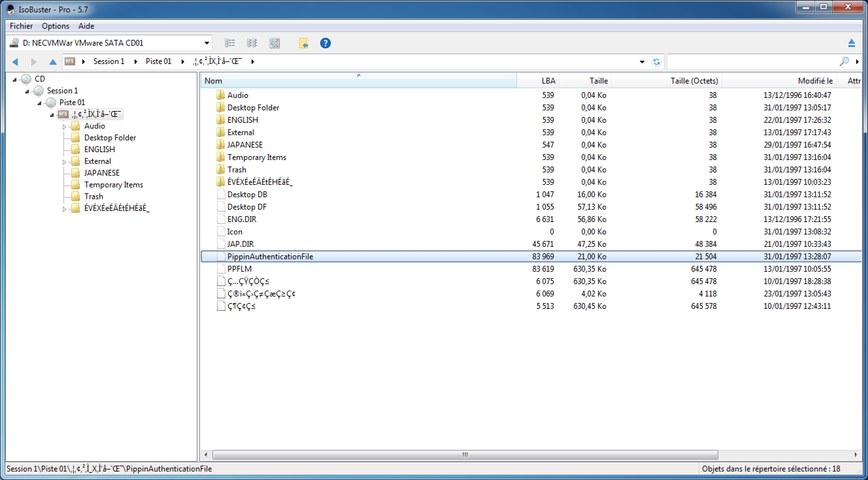
Task: Click the Piste 01 track icon in tree
Action: pyautogui.click(x=51, y=102)
